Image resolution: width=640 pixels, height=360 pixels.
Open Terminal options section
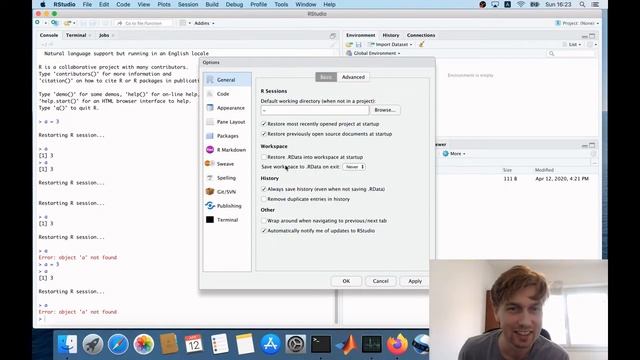click(x=227, y=220)
